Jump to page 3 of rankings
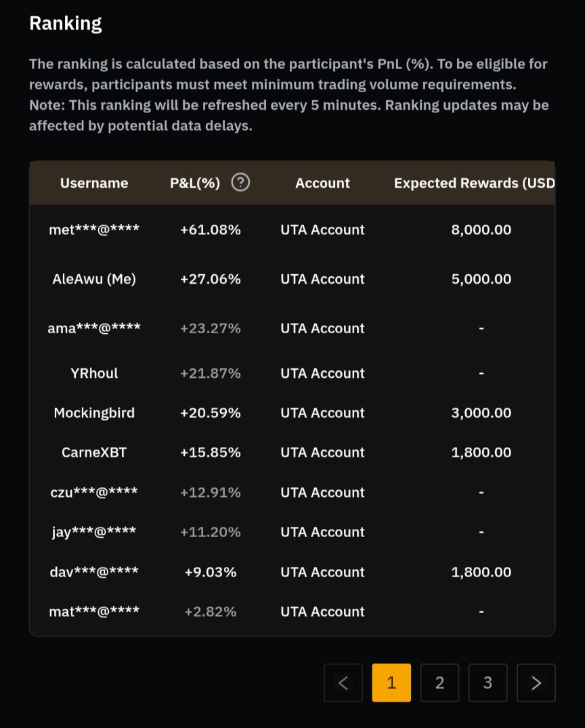Viewport: 585px width, 728px height. [487, 683]
